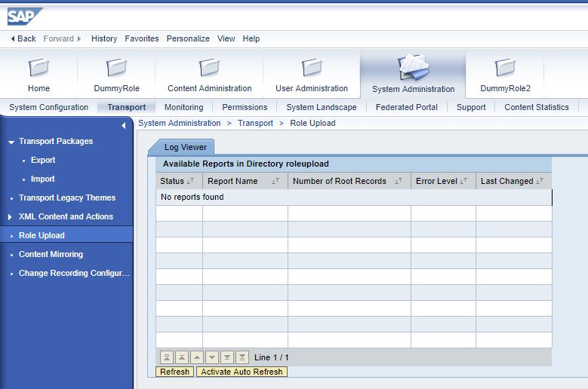588x389 pixels.
Task: Open the Permissions tab
Action: tap(245, 107)
